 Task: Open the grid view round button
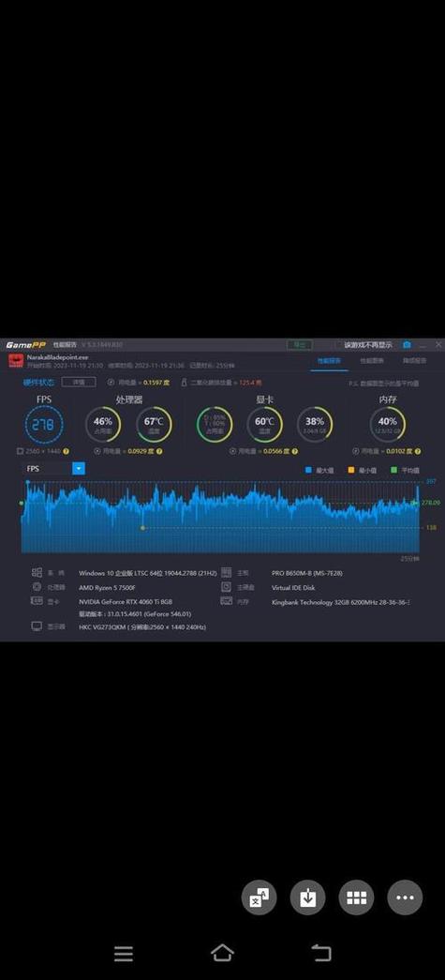click(356, 897)
